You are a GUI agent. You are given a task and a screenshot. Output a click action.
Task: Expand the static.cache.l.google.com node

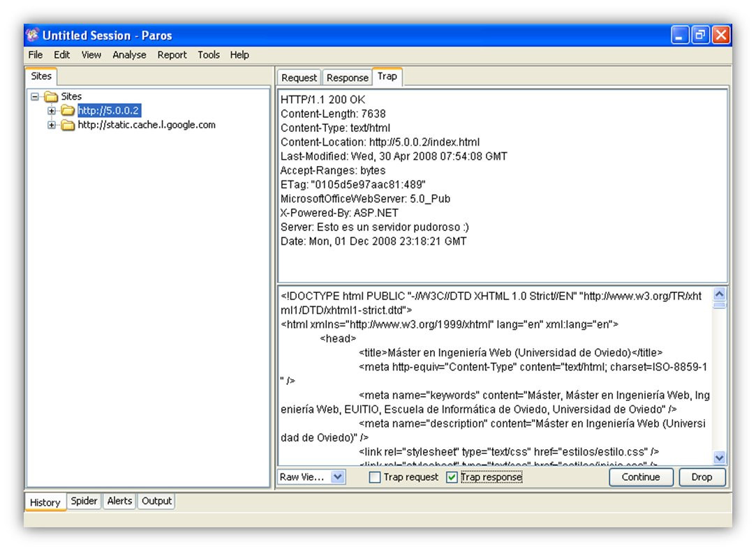coord(52,126)
